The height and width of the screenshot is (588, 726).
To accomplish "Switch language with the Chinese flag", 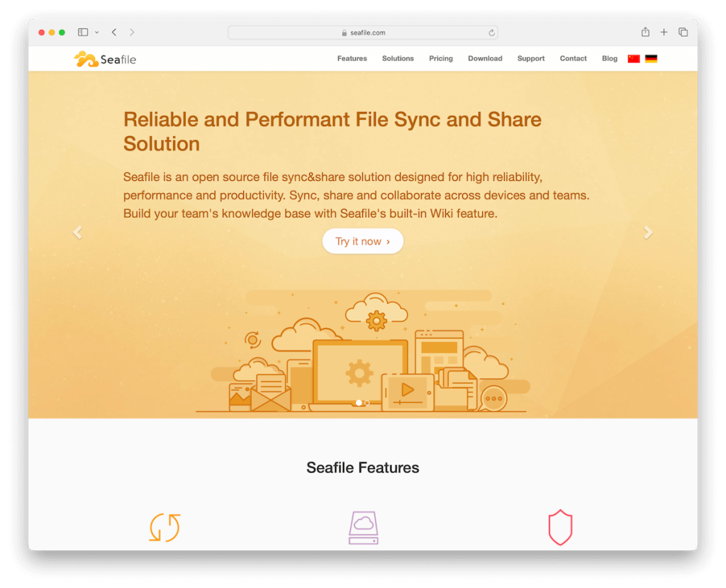I will tap(633, 58).
